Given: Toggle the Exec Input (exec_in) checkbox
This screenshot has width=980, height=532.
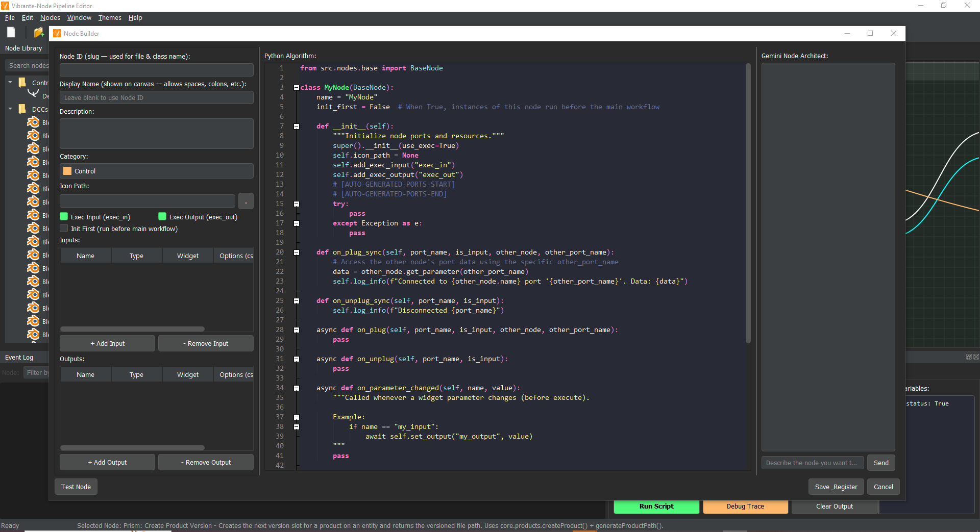Looking at the screenshot, I should (x=64, y=216).
